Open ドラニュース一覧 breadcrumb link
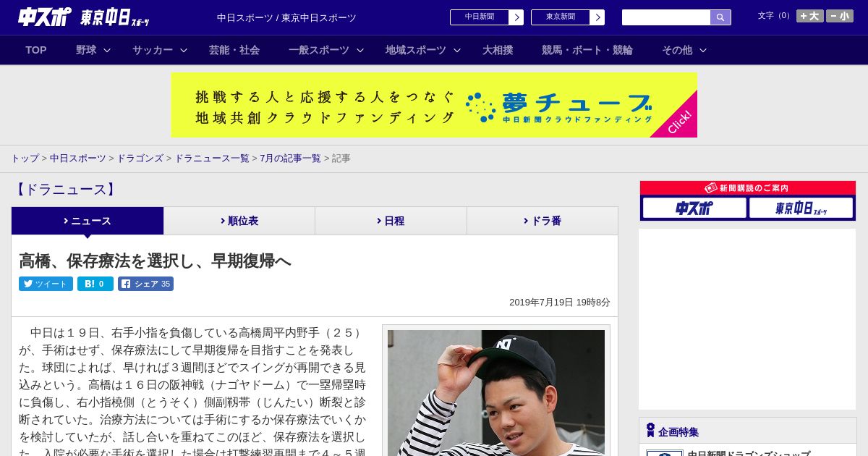 (x=212, y=158)
